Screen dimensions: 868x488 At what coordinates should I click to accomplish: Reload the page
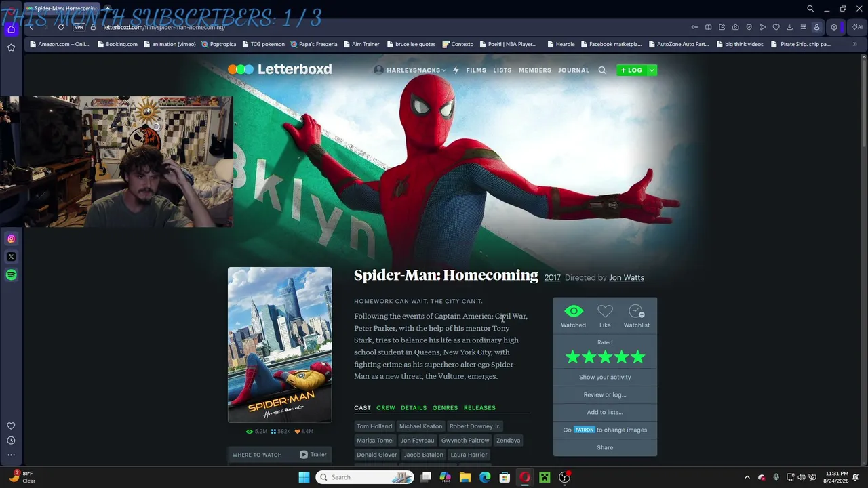(x=61, y=27)
